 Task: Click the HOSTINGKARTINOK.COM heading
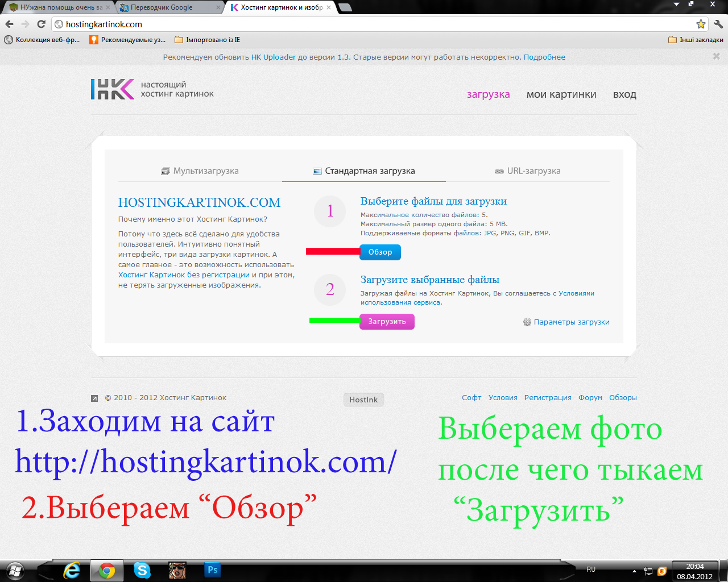point(199,202)
